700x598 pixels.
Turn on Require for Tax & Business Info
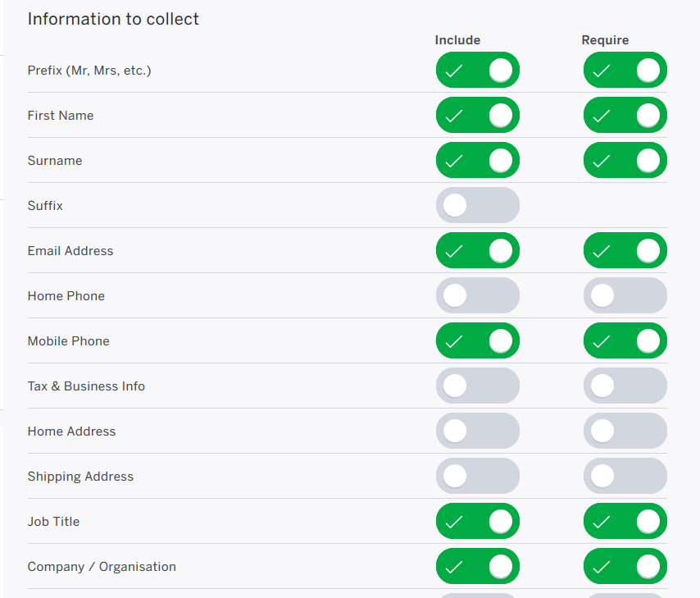click(x=625, y=386)
